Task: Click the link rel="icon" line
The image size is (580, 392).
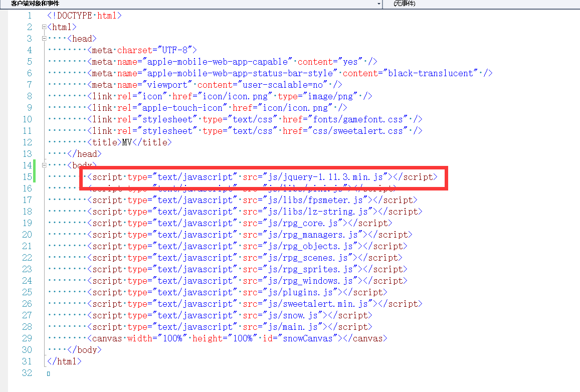Action: pyautogui.click(x=230, y=96)
